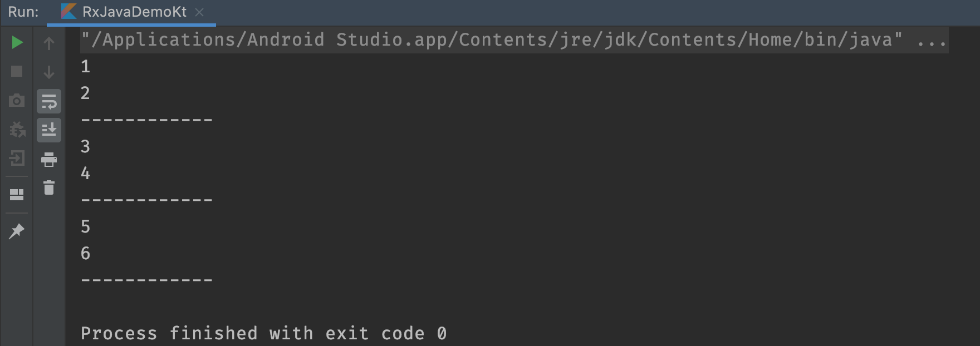
Task: Navigate up the stack trace
Action: pos(49,42)
